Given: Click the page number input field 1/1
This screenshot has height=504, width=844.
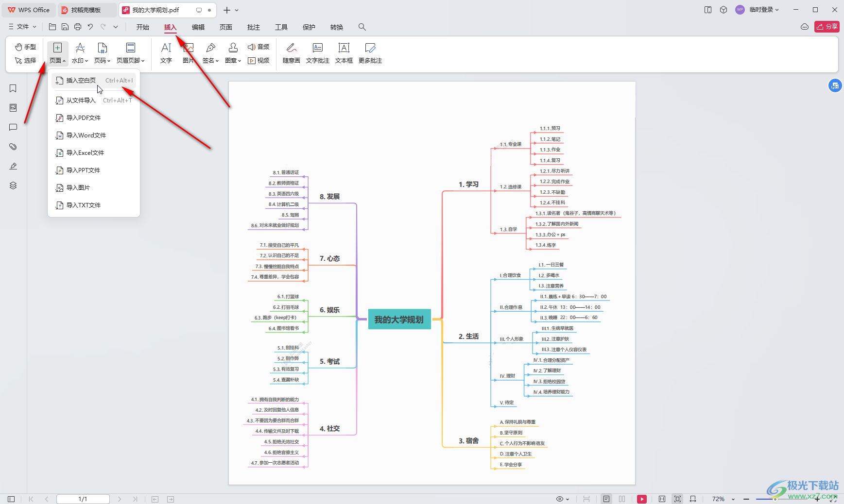Looking at the screenshot, I should click(x=83, y=499).
